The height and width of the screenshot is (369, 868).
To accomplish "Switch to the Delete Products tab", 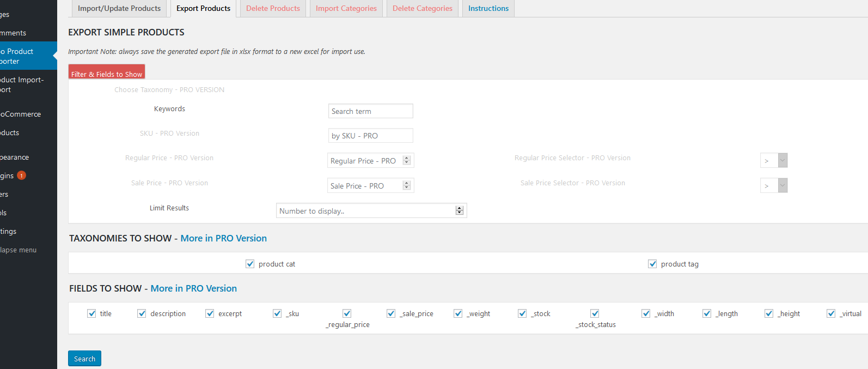I will (273, 9).
